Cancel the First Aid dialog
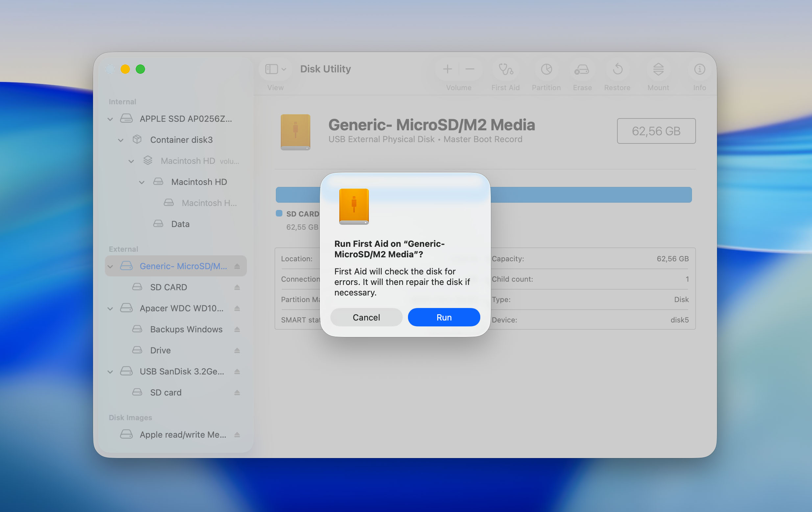Viewport: 812px width, 512px height. [x=366, y=317]
